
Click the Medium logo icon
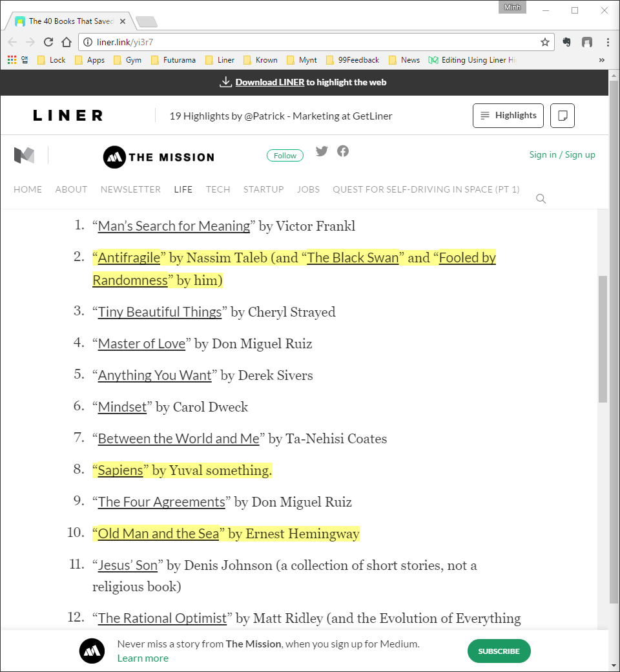point(24,155)
